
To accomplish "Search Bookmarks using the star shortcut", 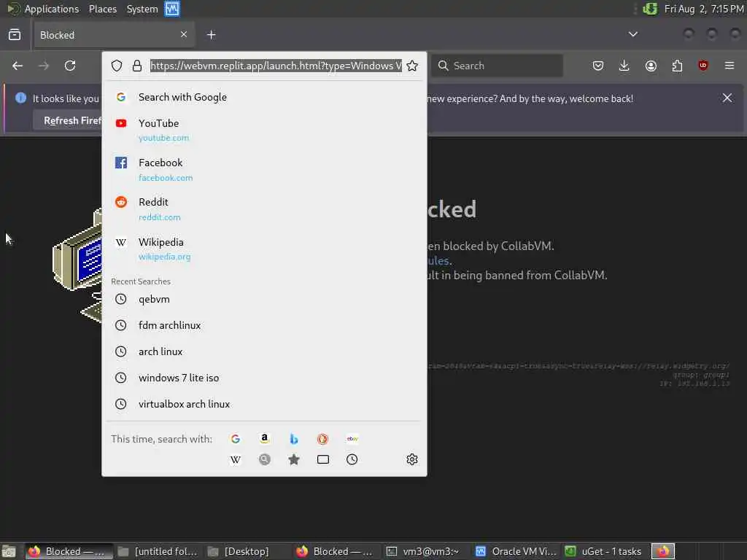I will click(x=294, y=459).
